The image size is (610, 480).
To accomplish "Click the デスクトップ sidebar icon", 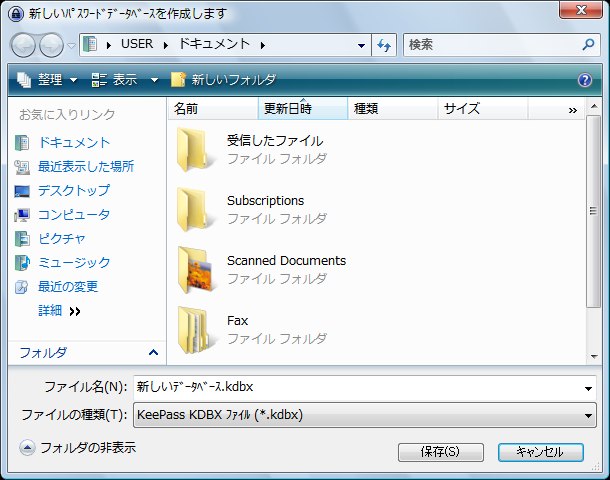I will 22,191.
